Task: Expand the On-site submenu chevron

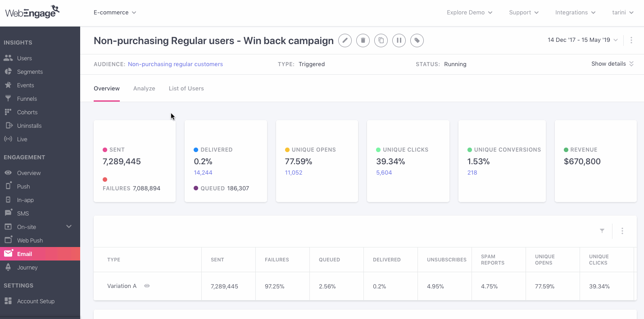Action: 69,227
